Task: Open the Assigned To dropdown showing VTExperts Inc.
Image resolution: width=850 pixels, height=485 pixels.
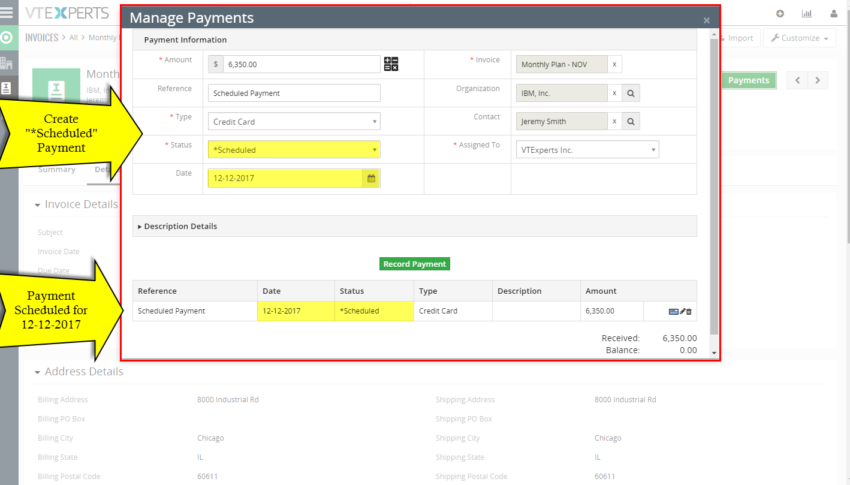Action: click(587, 150)
